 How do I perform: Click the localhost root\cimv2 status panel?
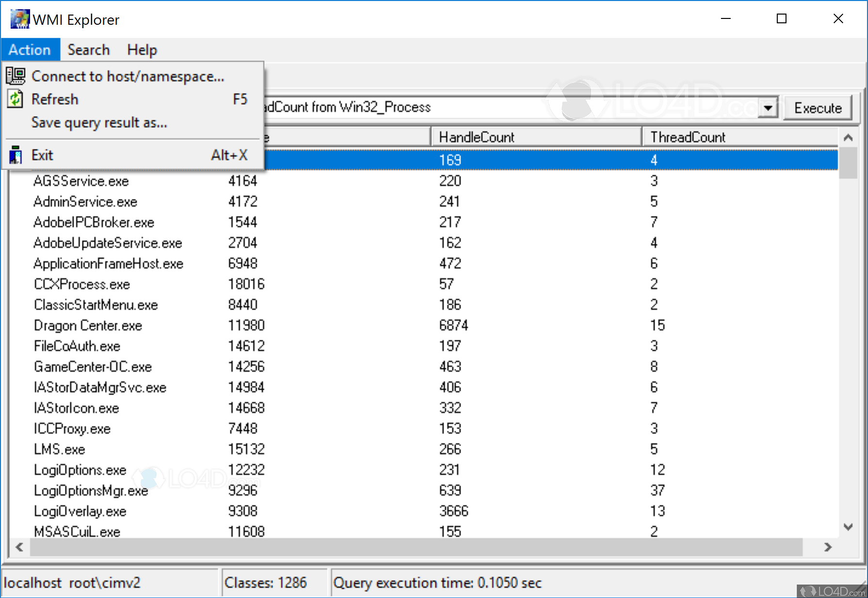(110, 582)
